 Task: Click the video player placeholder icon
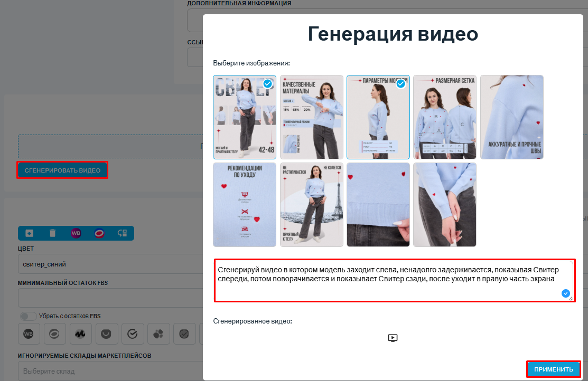coord(393,338)
